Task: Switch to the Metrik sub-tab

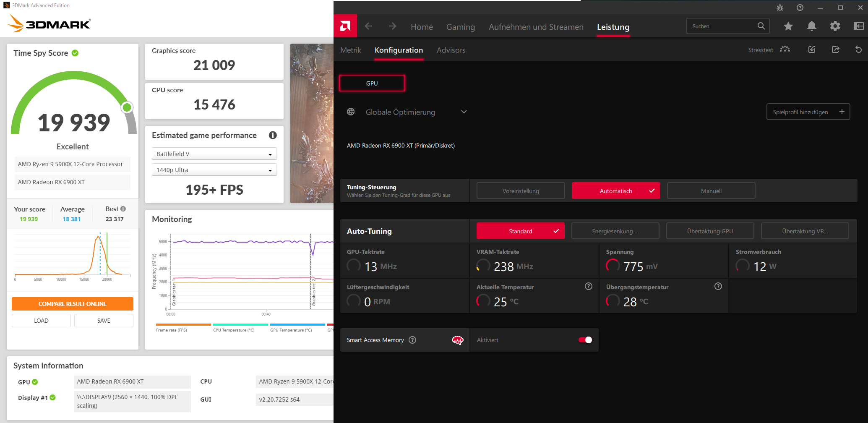Action: pos(350,50)
